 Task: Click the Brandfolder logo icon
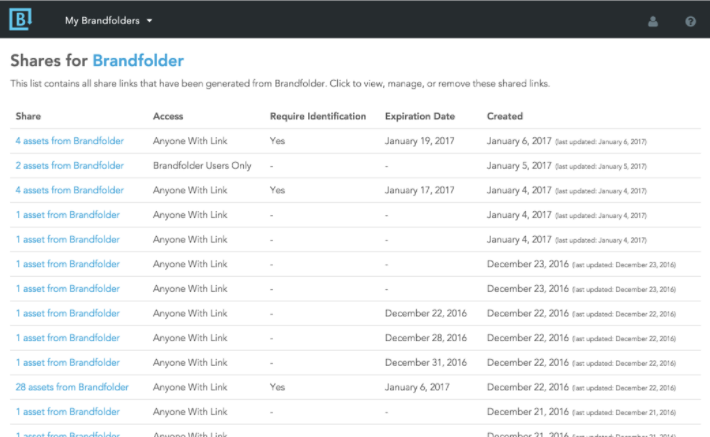20,19
